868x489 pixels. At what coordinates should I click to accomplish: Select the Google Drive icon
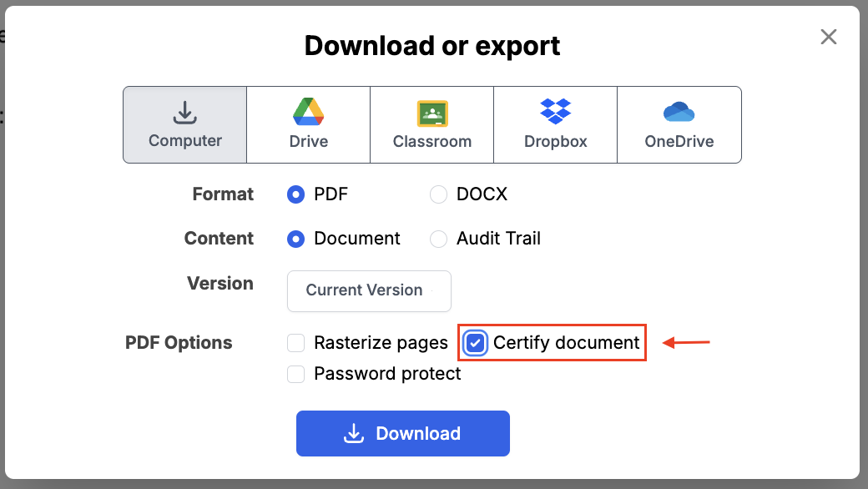click(308, 112)
